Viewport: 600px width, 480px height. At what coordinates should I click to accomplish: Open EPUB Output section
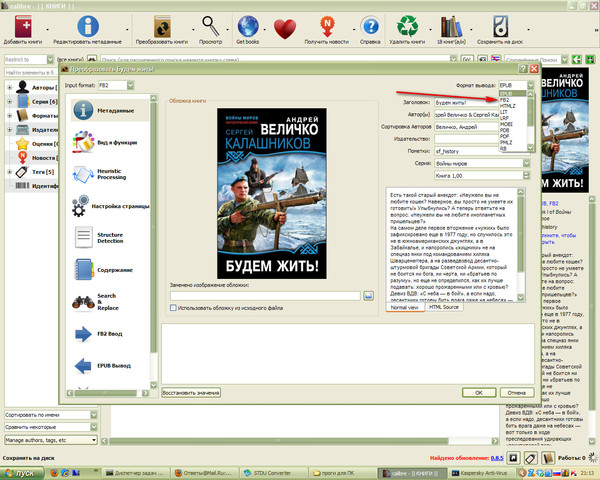(110, 366)
